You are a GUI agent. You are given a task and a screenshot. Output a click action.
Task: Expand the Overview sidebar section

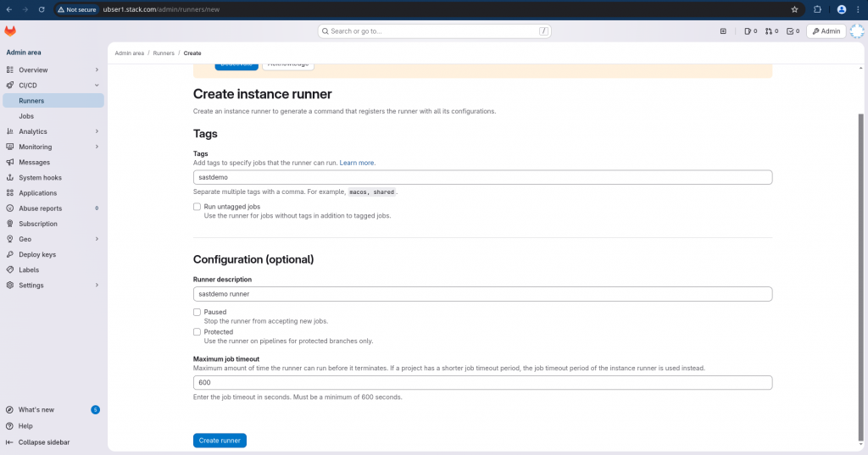tap(53, 70)
